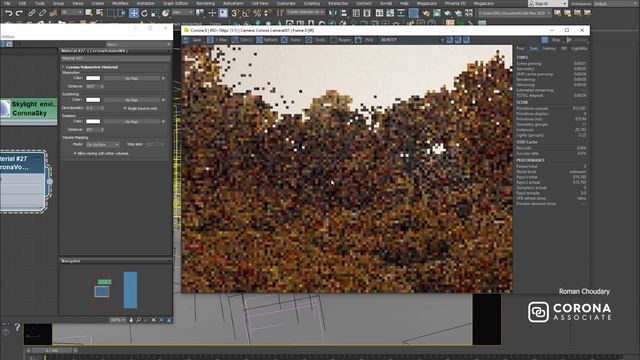Open the selection filter All dropdown
The width and height of the screenshot is (640, 360).
(x=71, y=13)
